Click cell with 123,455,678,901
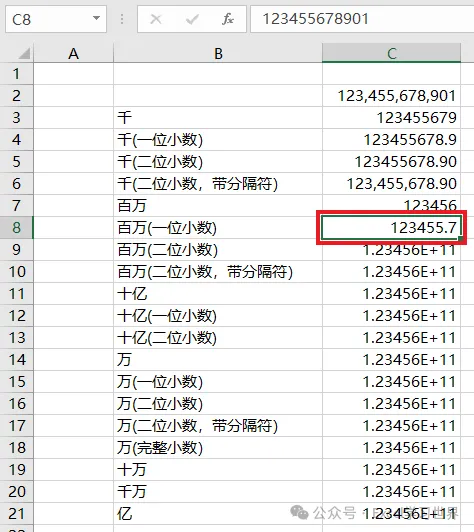The width and height of the screenshot is (474, 532). click(392, 96)
